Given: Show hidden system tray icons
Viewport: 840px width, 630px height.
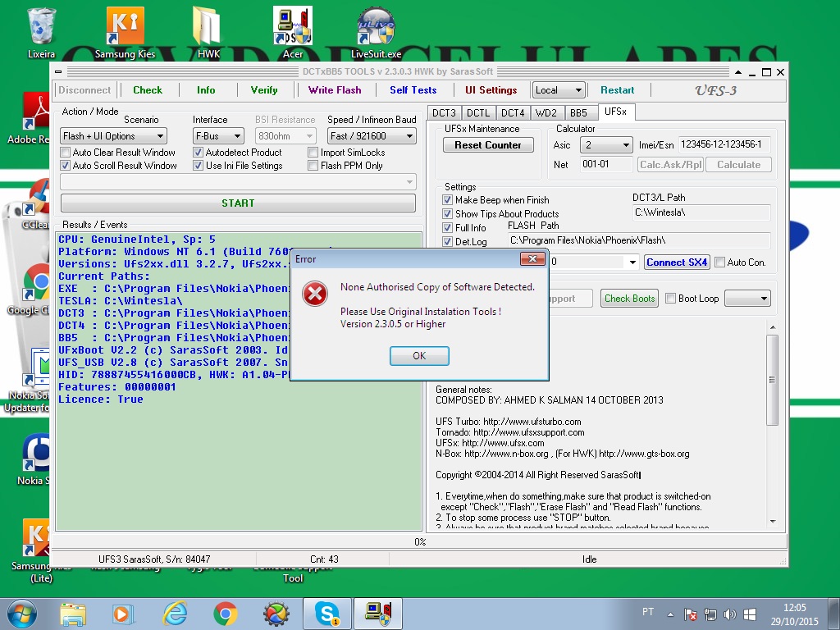Looking at the screenshot, I should pyautogui.click(x=670, y=614).
